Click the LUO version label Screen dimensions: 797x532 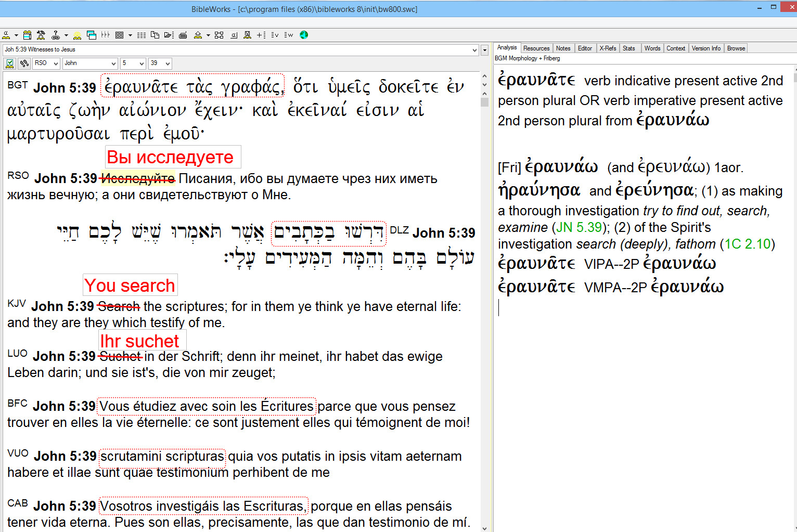click(17, 353)
